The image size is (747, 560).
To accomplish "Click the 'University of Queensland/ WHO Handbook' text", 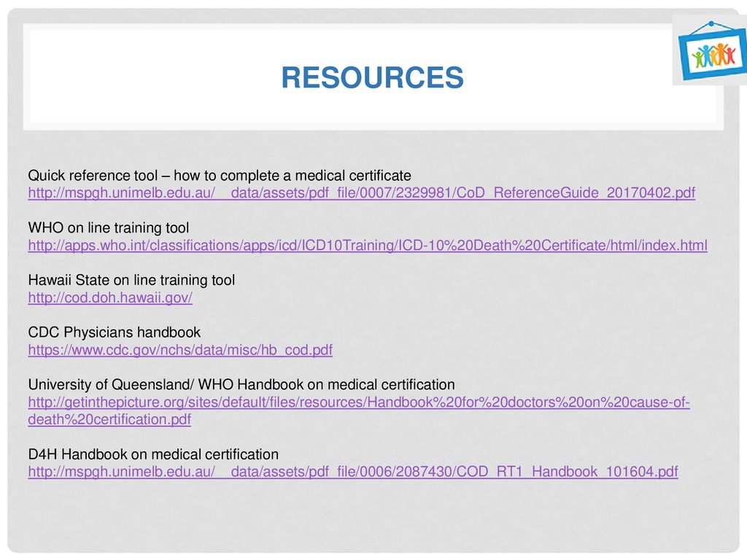I will 241,385.
